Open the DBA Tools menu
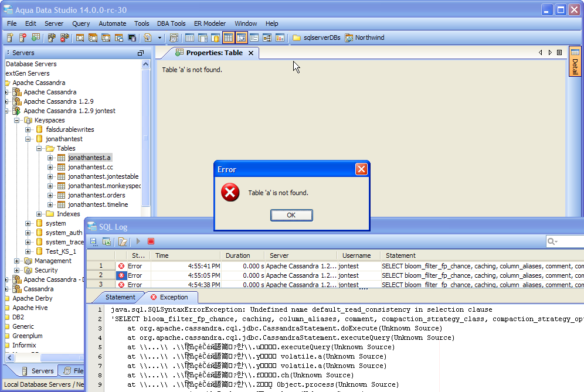 tap(171, 23)
